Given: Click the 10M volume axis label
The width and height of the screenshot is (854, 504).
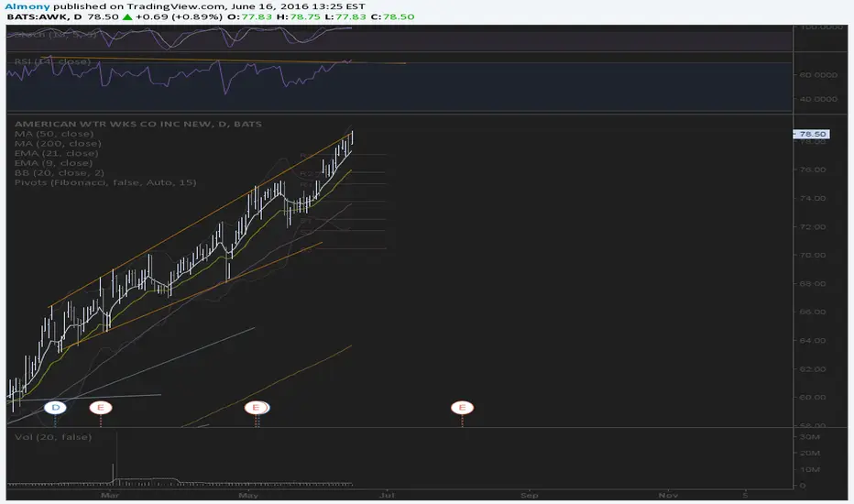Looking at the screenshot, I should pos(810,470).
